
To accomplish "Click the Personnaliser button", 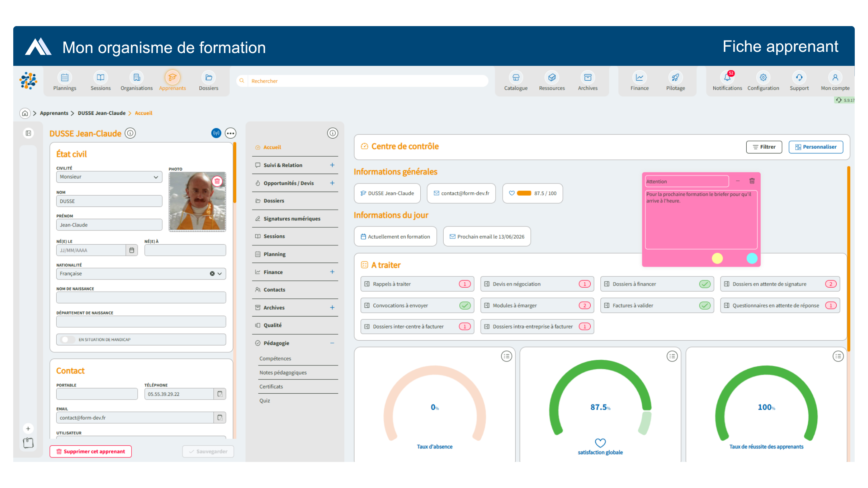I will pyautogui.click(x=816, y=147).
